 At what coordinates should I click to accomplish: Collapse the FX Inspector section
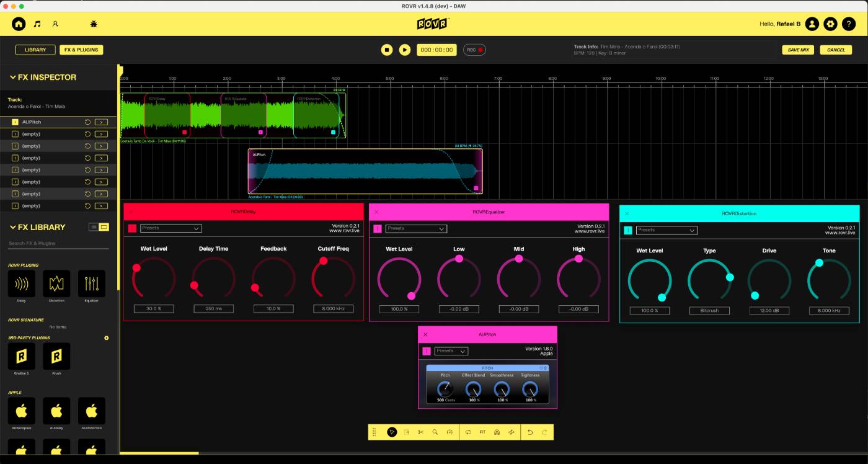tap(12, 78)
